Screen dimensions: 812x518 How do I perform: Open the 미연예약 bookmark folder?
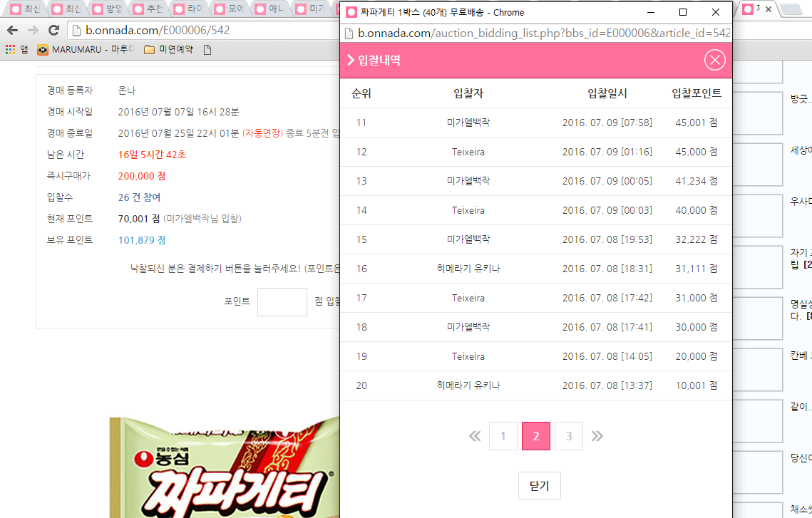click(x=168, y=50)
